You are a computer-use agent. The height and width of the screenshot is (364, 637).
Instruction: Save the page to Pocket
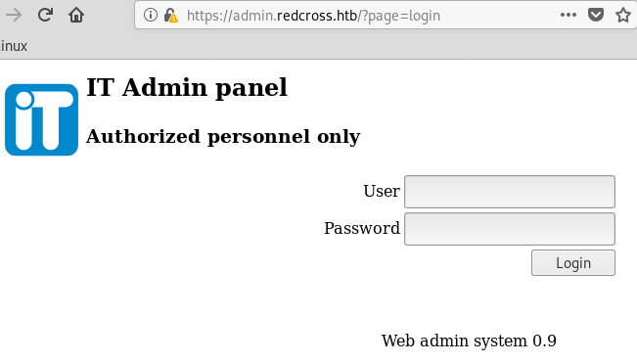596,15
